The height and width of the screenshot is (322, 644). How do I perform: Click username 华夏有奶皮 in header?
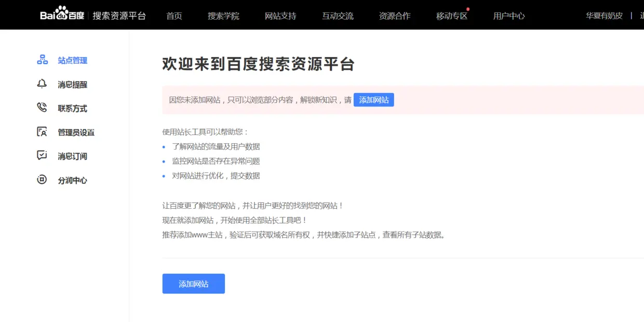604,16
